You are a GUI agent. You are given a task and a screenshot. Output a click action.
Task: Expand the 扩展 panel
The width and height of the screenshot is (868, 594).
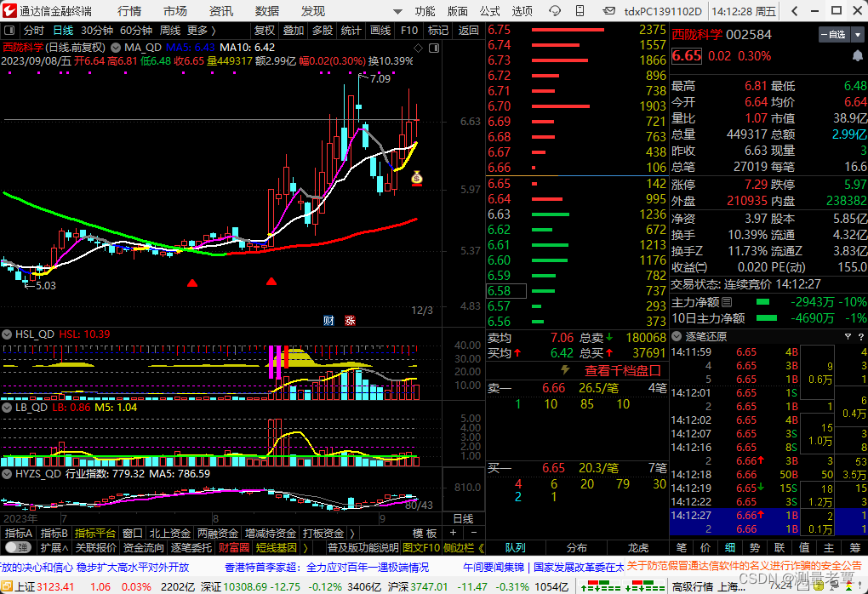click(54, 547)
